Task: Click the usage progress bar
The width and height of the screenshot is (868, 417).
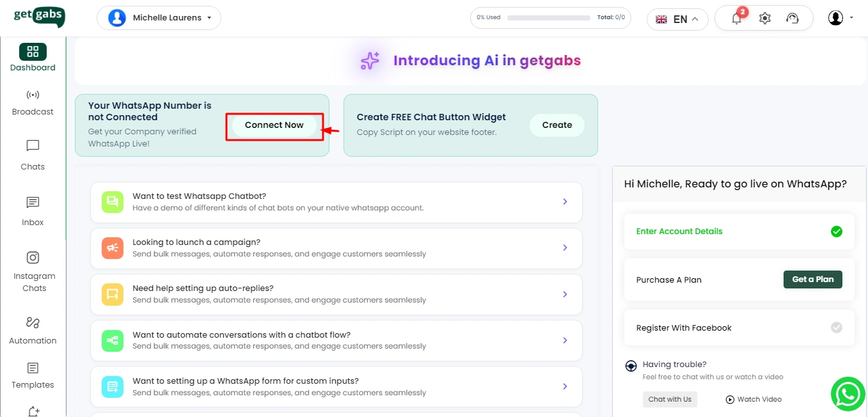Action: tap(549, 18)
